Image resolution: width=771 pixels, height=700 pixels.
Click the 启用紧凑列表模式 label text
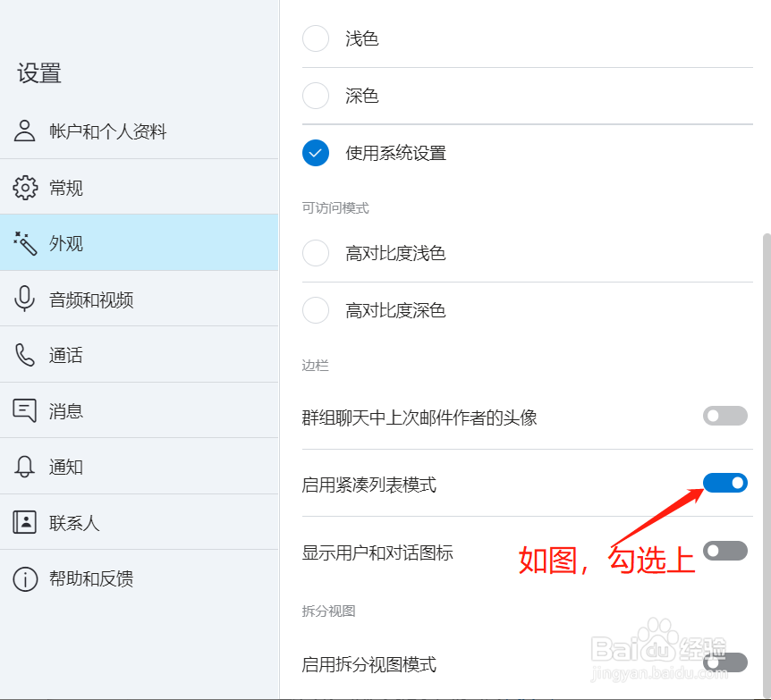(369, 485)
